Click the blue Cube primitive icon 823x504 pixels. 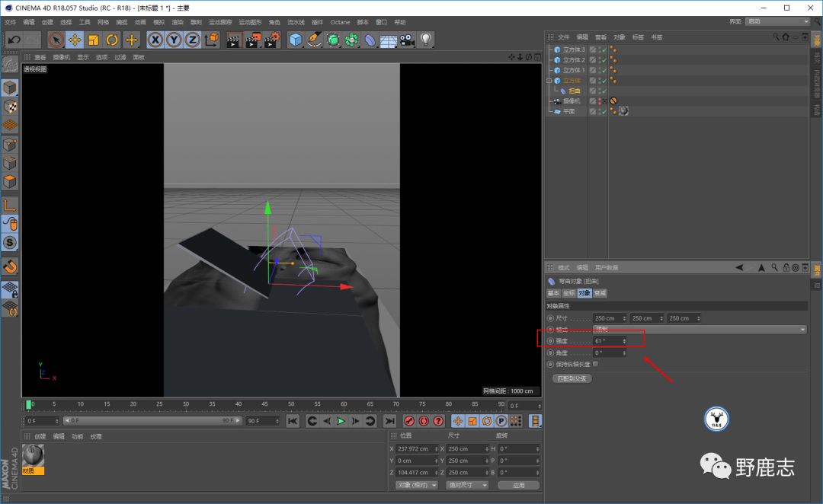click(296, 40)
